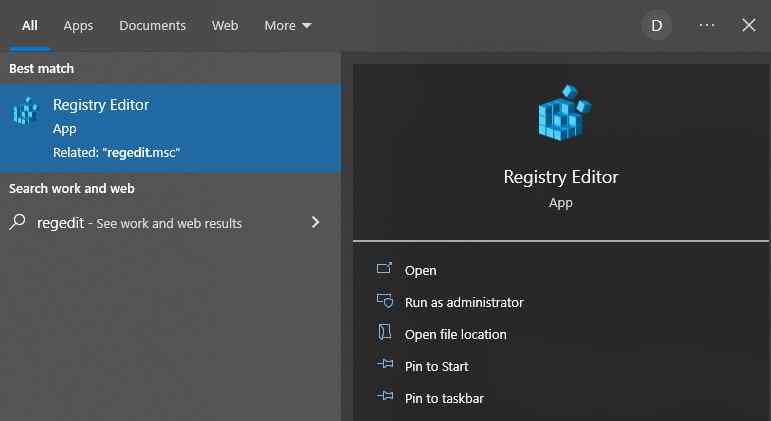Screen dimensions: 771x421
Task: Click the Open action icon
Action: (x=384, y=268)
